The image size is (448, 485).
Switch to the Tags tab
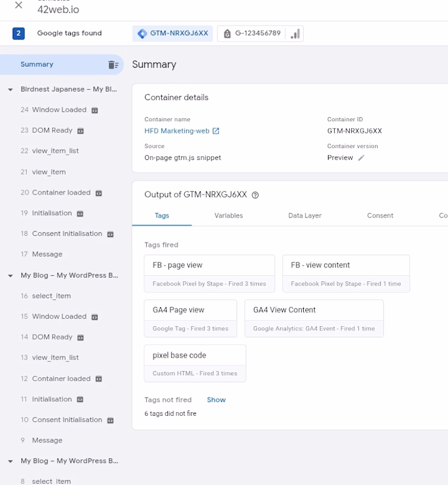(x=162, y=216)
